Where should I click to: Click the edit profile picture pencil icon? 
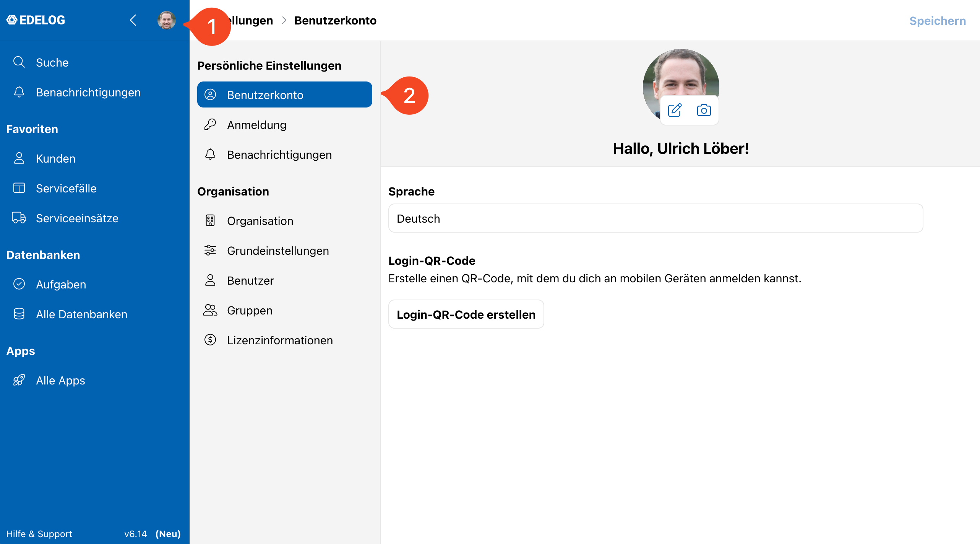click(x=675, y=110)
